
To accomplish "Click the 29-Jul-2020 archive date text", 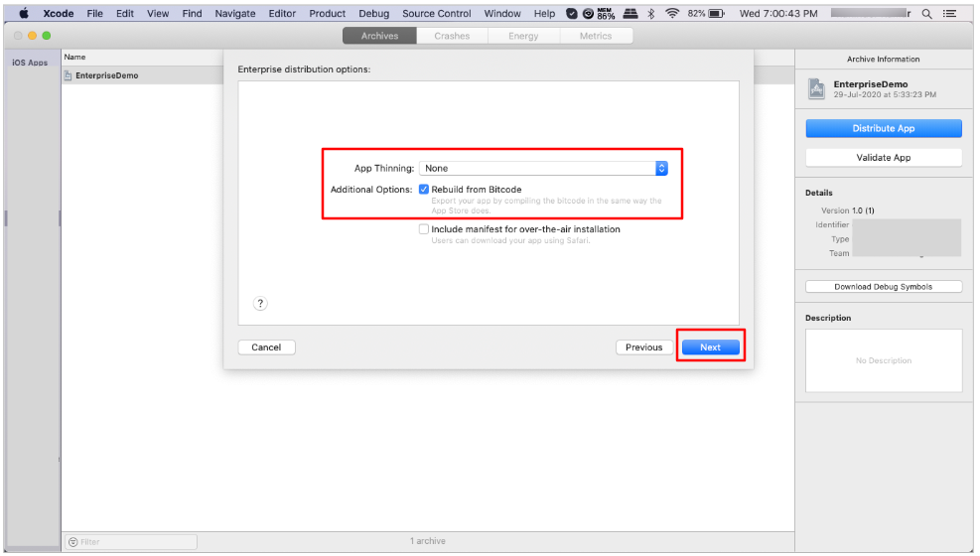I will (885, 95).
